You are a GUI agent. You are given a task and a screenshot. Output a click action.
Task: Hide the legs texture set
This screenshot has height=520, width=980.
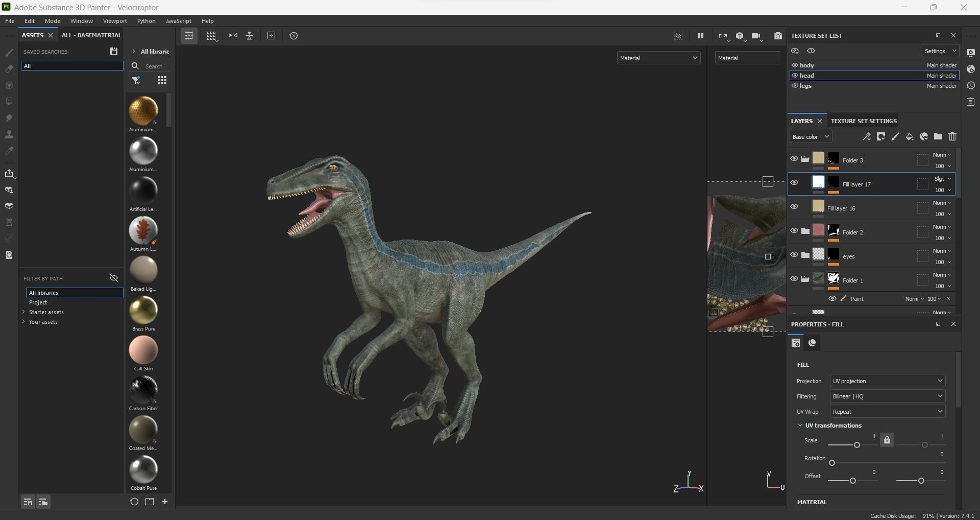click(795, 86)
